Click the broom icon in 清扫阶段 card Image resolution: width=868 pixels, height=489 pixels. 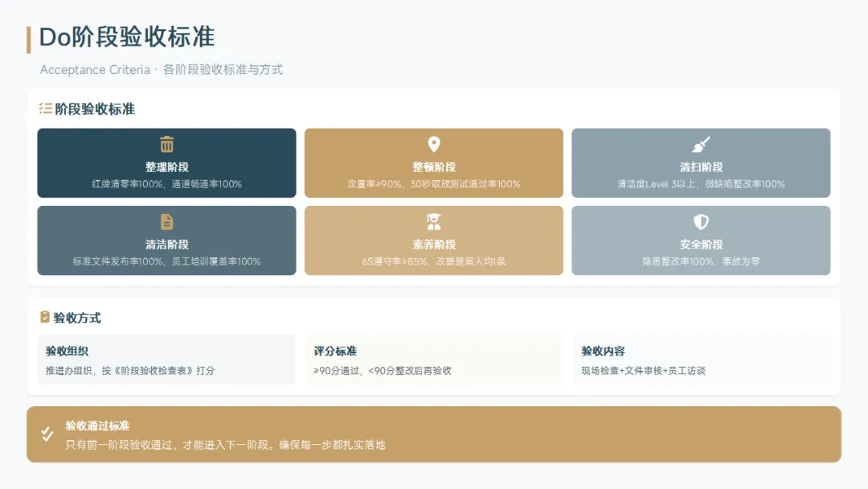point(701,145)
